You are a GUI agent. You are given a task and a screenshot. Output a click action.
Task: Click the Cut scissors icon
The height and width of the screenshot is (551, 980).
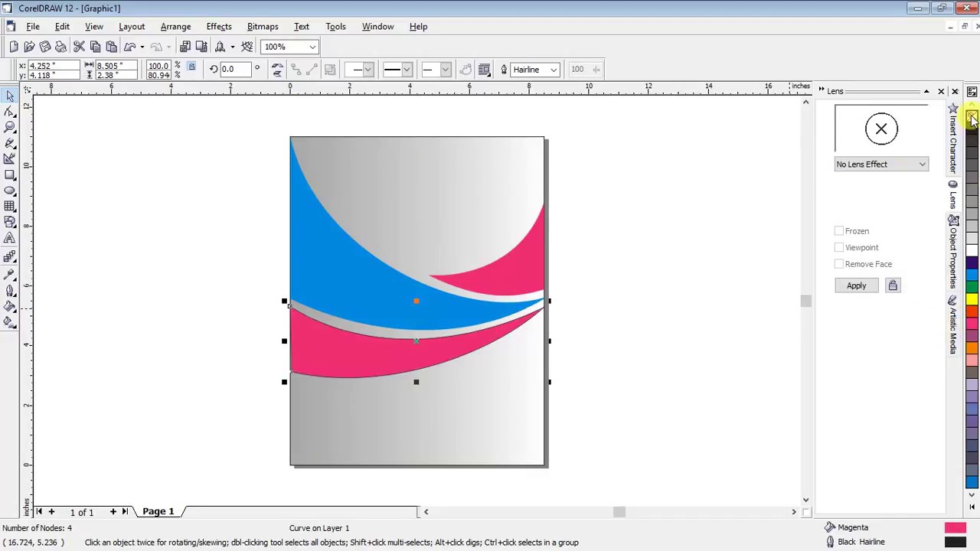tap(79, 47)
